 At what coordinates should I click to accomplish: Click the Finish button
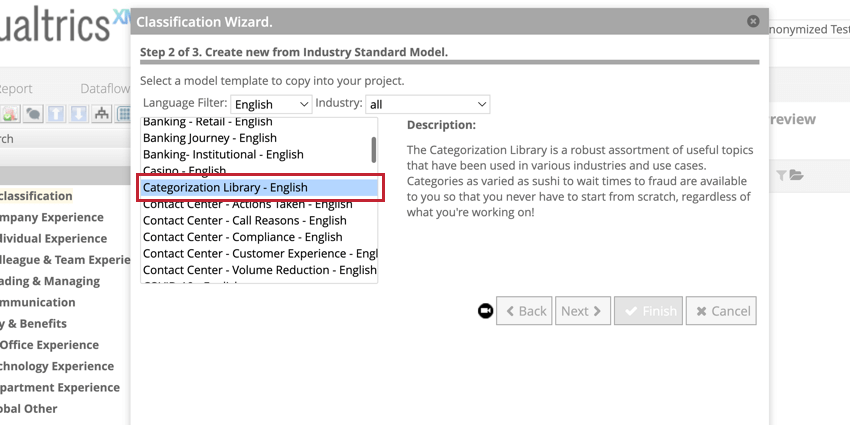click(x=648, y=311)
